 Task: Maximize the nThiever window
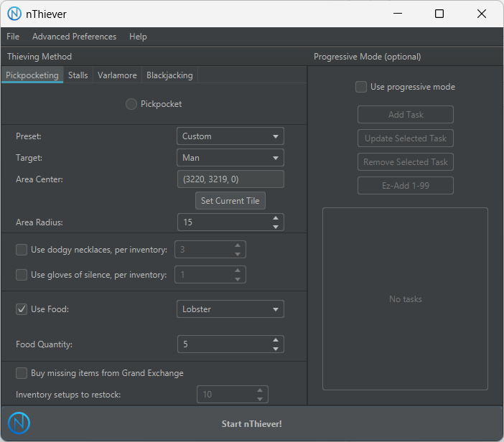[439, 14]
